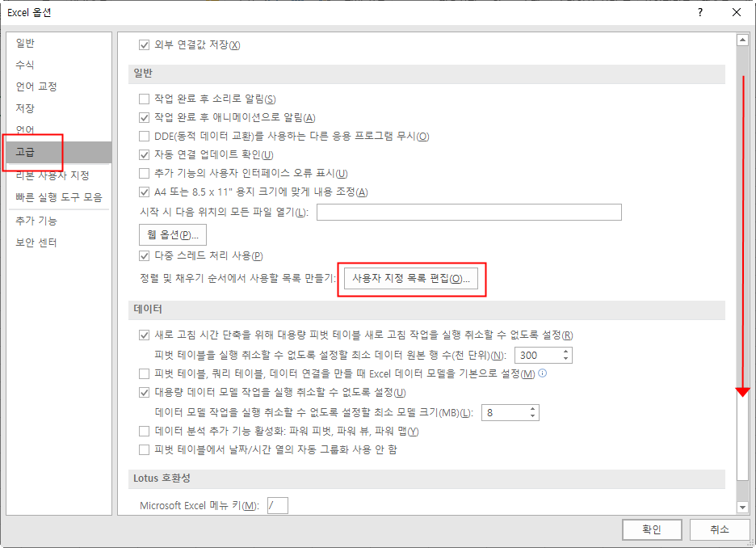
Task: Toggle 외부 연결값 저장 checkbox
Action: (144, 45)
